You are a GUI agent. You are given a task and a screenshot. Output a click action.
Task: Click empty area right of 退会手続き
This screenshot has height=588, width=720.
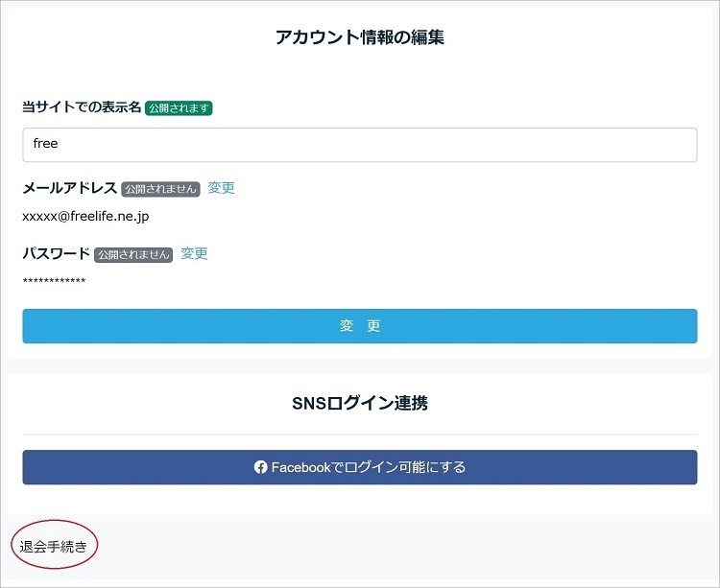click(404, 546)
